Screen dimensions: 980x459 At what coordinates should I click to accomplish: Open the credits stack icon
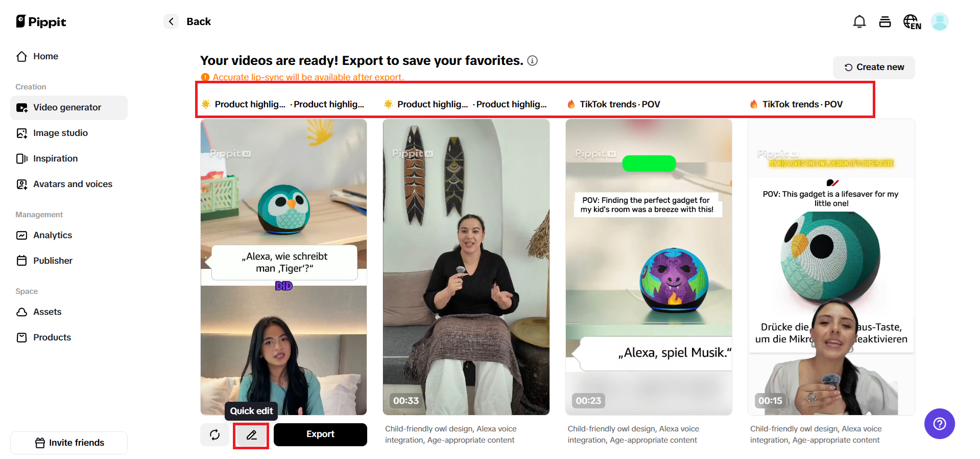tap(885, 21)
